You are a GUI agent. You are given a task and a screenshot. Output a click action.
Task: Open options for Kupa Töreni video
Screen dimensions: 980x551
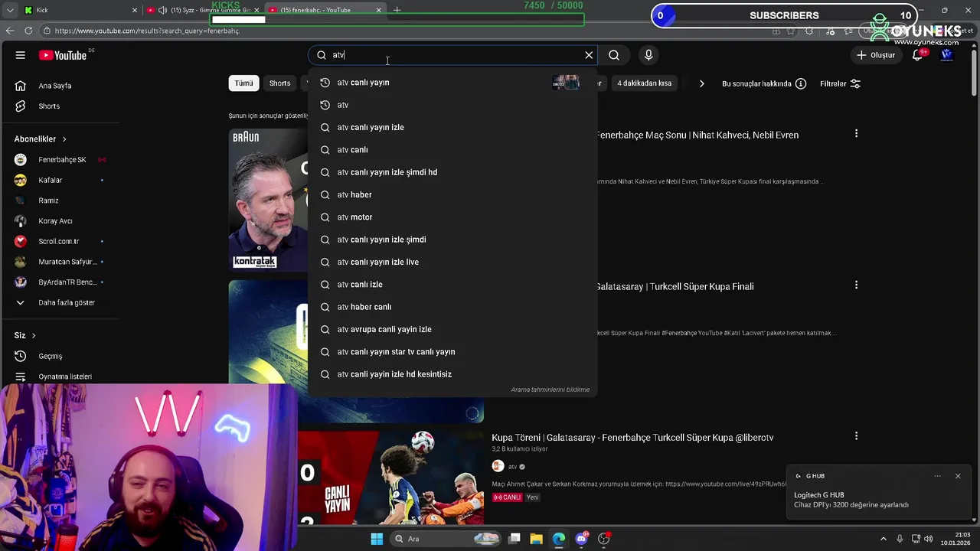coord(856,436)
